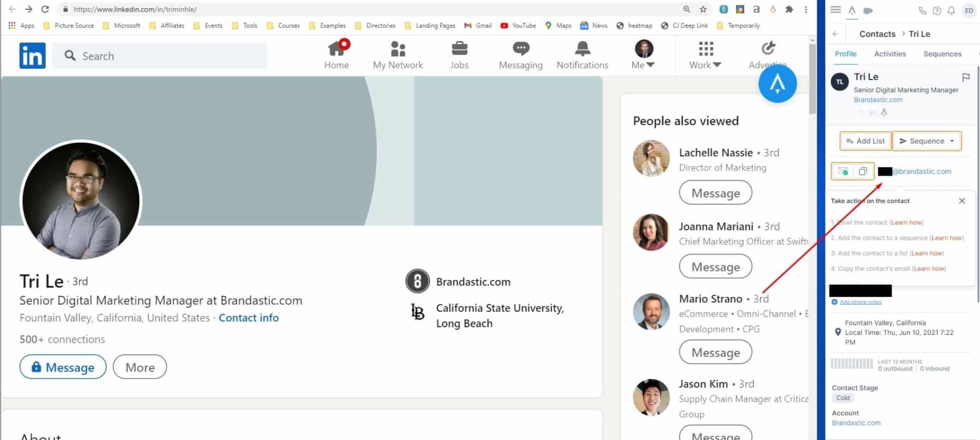Open the Courses bookmarks folder
This screenshot has width=980, height=440.
(x=283, y=26)
